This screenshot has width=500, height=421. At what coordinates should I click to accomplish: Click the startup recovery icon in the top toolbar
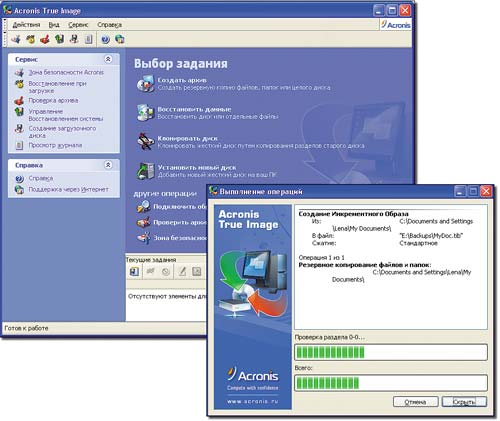(x=31, y=39)
